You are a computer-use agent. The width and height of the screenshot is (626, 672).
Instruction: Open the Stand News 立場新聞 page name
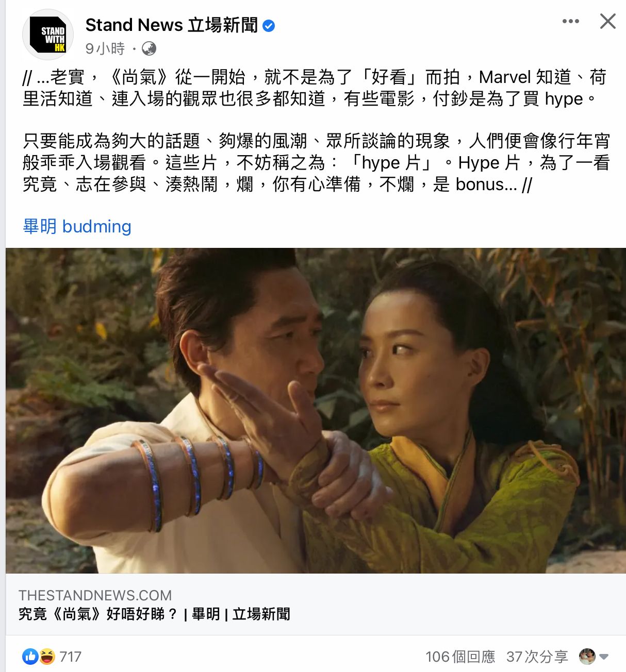pyautogui.click(x=172, y=25)
